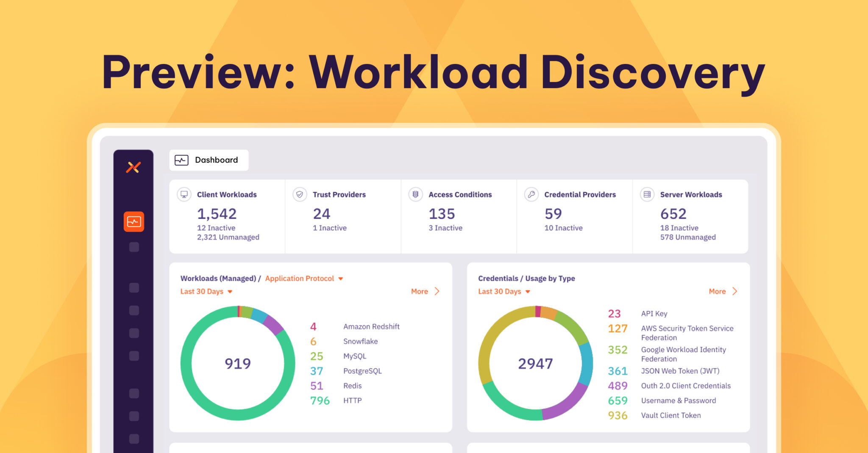Switch to the Dashboard tab

pos(216,160)
